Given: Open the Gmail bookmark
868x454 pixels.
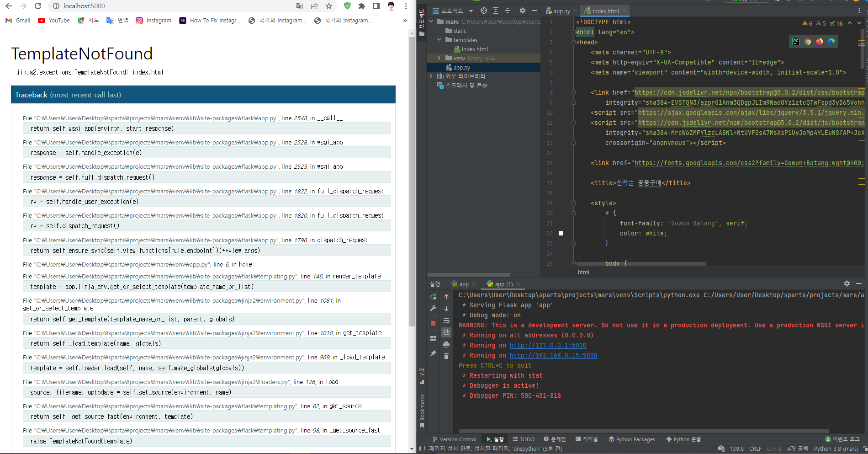Looking at the screenshot, I should tap(18, 20).
